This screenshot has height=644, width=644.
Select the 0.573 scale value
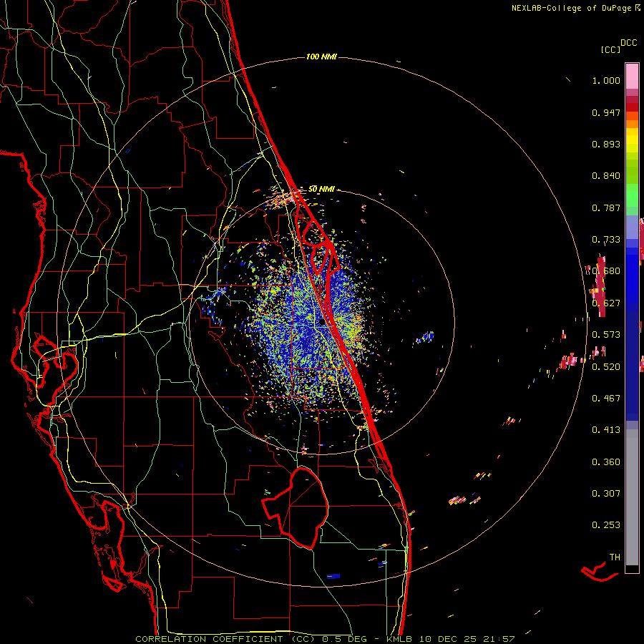(x=606, y=335)
